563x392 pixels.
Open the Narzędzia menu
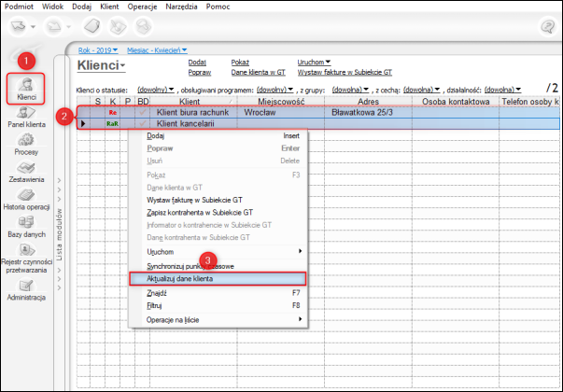pyautogui.click(x=181, y=7)
